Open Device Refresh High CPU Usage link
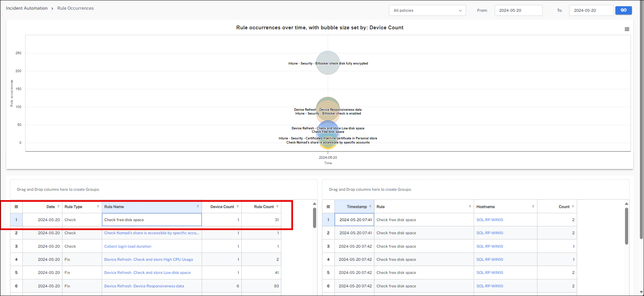The height and width of the screenshot is (296, 644). click(149, 259)
